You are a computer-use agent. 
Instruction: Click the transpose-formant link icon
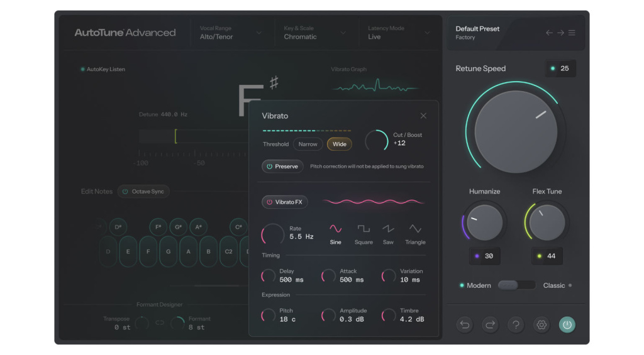click(x=160, y=323)
